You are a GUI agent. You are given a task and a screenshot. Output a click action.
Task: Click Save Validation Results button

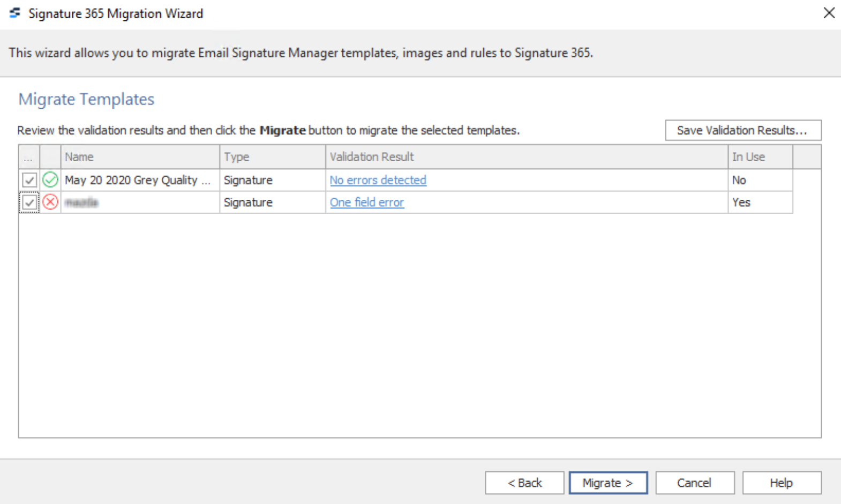pyautogui.click(x=743, y=130)
